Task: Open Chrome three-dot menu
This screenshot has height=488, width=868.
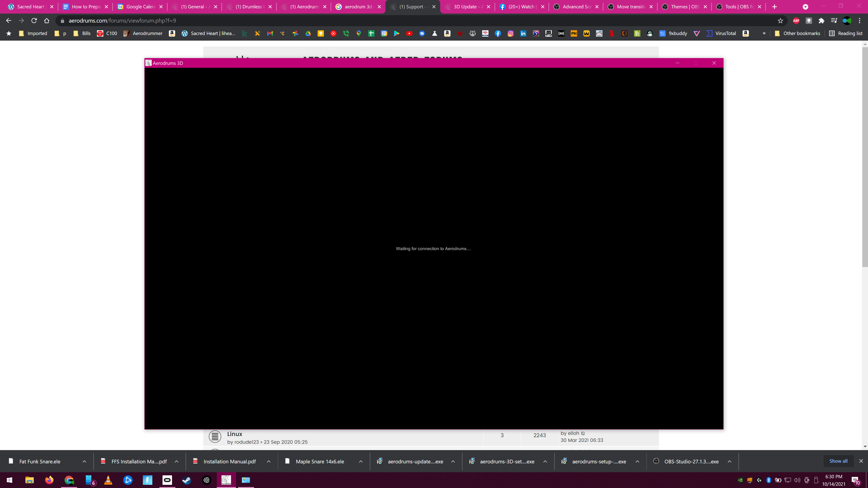Action: [860, 21]
